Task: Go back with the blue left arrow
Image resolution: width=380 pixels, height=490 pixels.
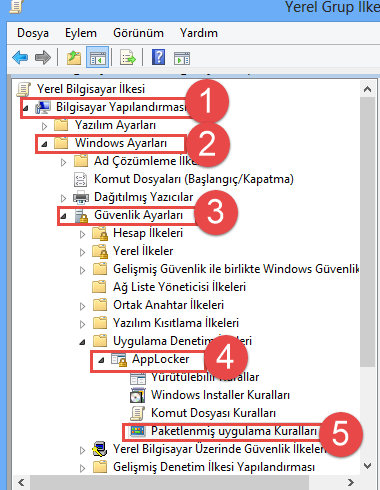Action: [20, 58]
